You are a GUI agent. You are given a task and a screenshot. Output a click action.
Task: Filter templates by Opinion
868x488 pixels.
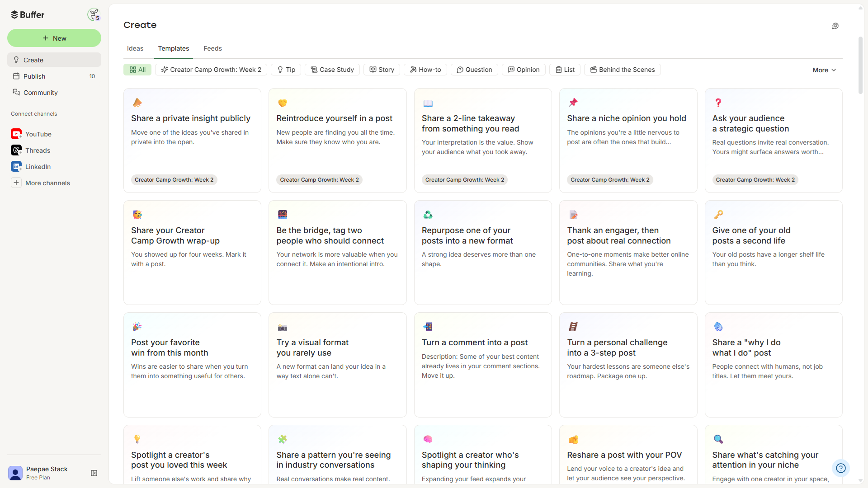pyautogui.click(x=524, y=70)
